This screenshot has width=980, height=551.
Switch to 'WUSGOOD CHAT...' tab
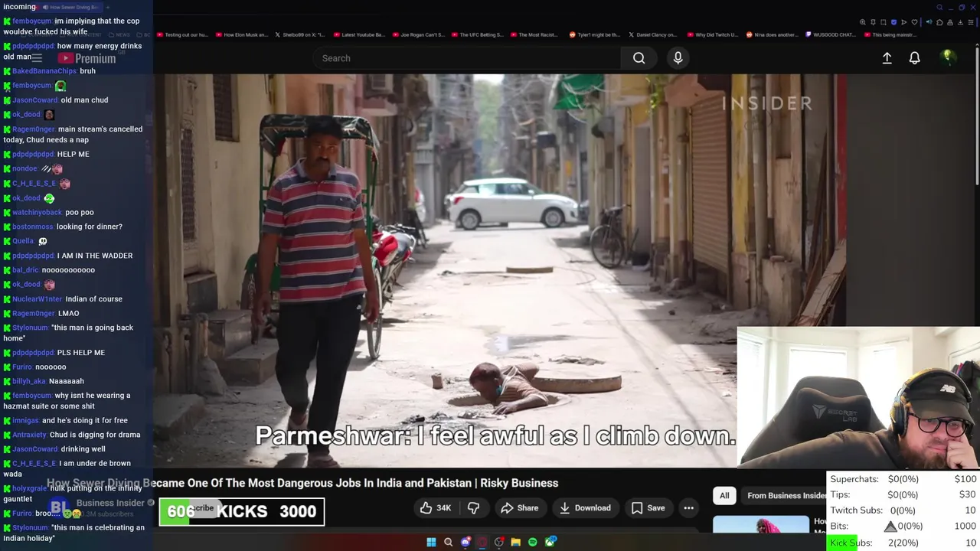click(x=830, y=34)
